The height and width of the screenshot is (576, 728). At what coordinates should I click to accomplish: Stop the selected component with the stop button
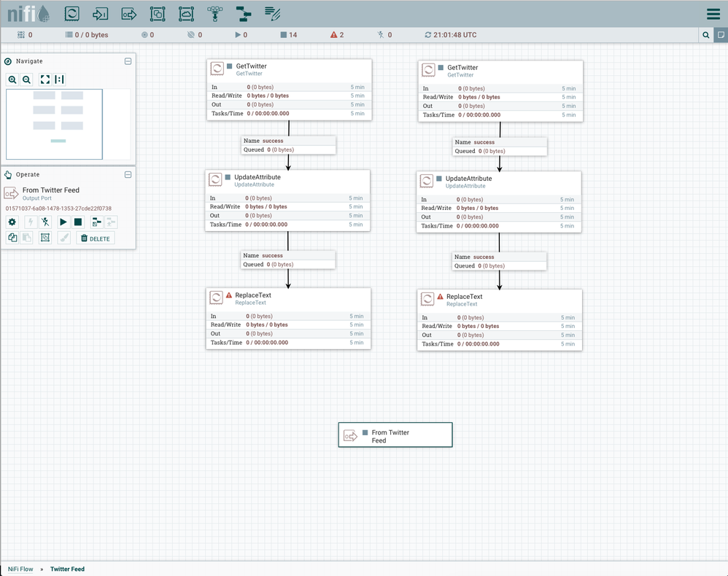(x=78, y=222)
